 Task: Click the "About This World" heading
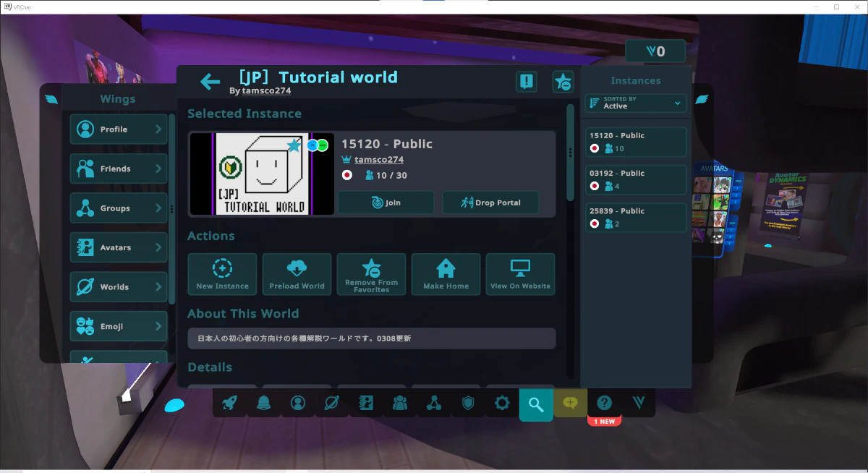(243, 314)
